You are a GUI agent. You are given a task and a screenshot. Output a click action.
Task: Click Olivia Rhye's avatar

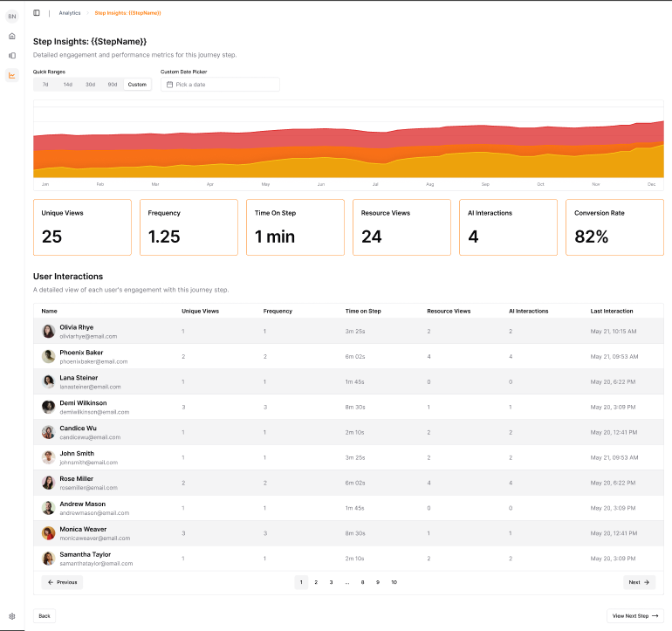point(48,331)
